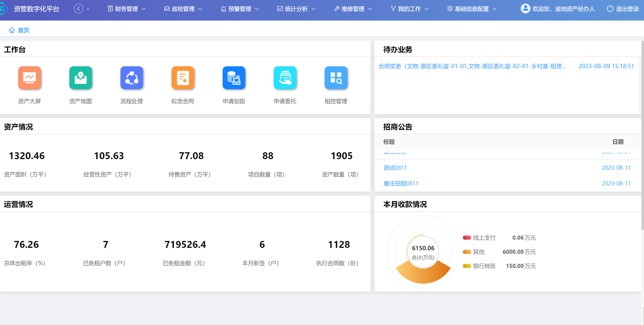Open the 资产地图 map icon

click(81, 78)
